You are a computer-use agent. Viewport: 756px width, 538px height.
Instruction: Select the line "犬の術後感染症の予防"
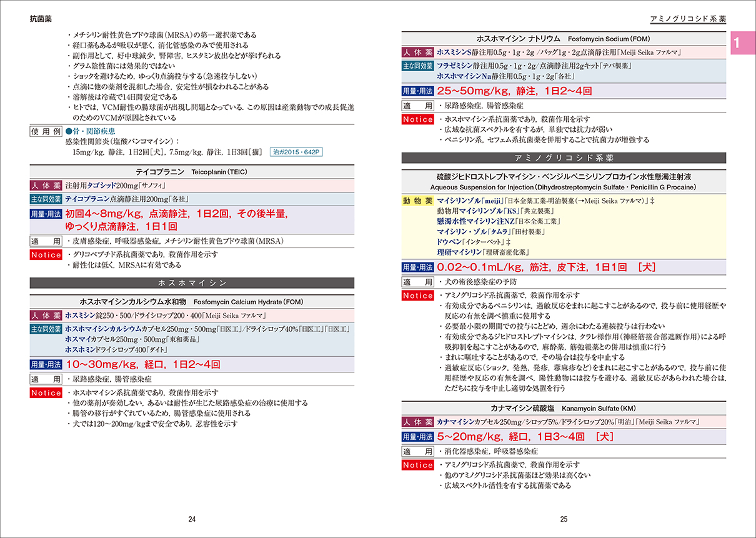coord(480,282)
